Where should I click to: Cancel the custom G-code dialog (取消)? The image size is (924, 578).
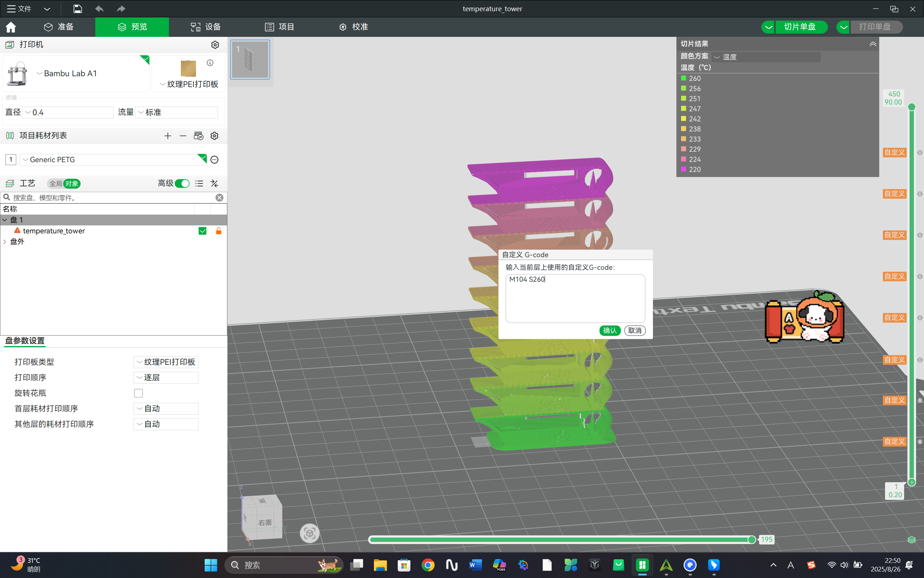(635, 331)
